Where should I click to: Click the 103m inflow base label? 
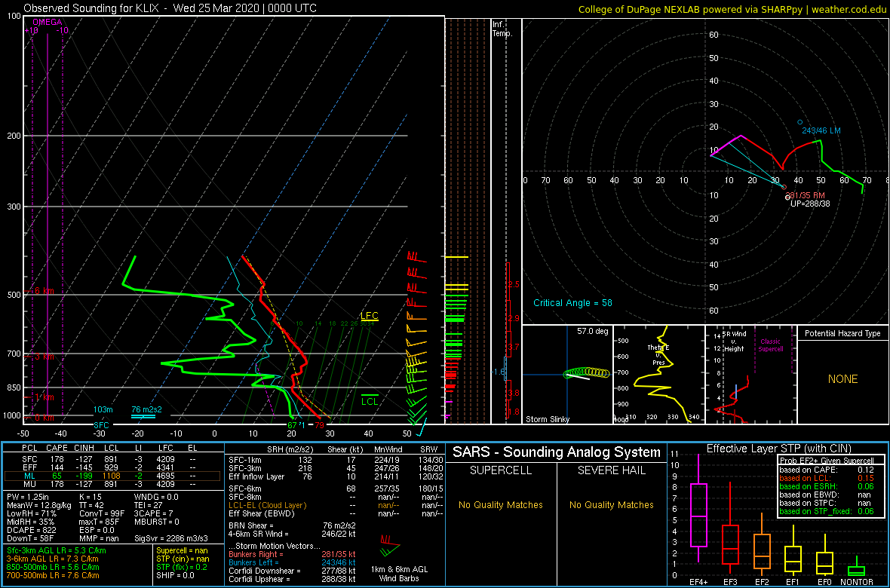[103, 409]
